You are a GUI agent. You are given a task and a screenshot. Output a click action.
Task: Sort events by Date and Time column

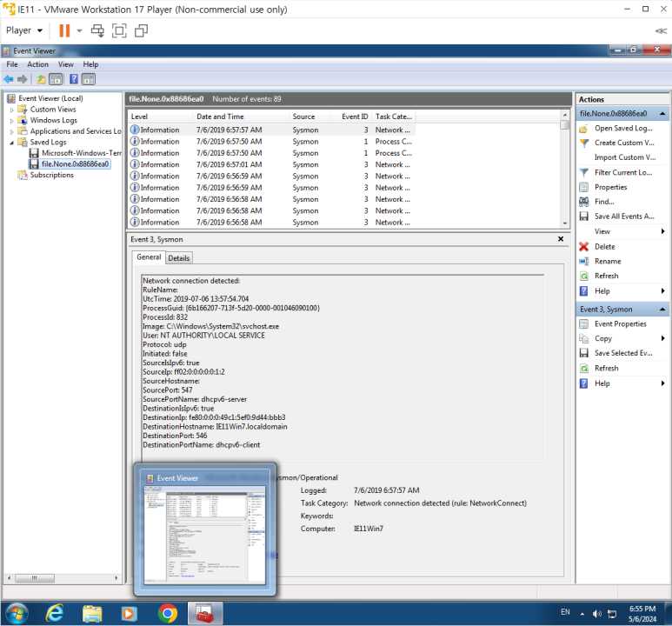point(242,117)
